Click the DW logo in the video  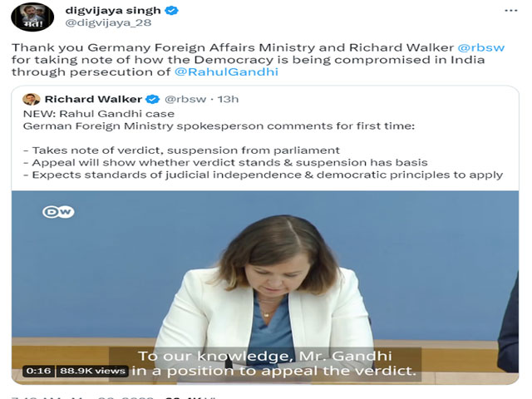point(58,212)
